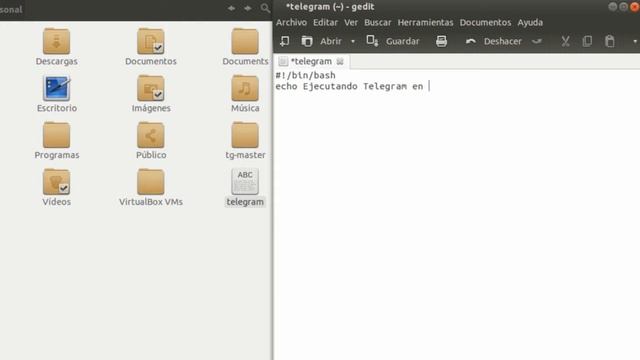The width and height of the screenshot is (640, 360).
Task: Select the Imágenes folder
Action: 151,93
